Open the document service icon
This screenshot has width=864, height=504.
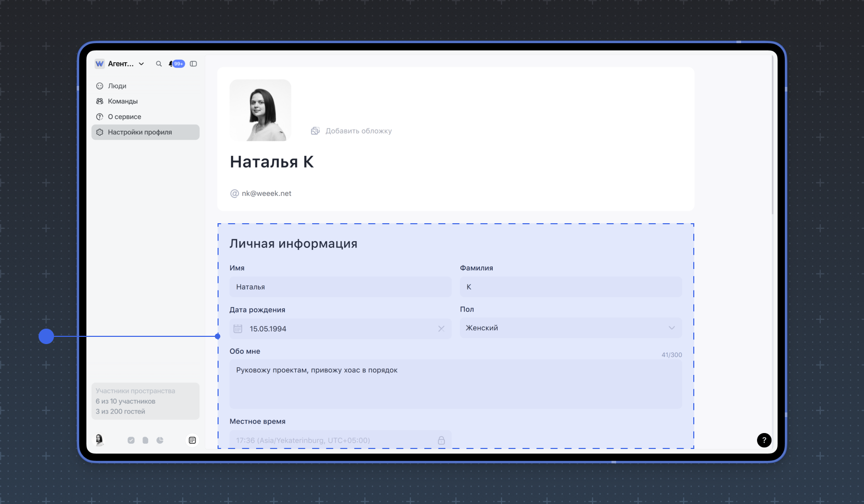tap(146, 440)
